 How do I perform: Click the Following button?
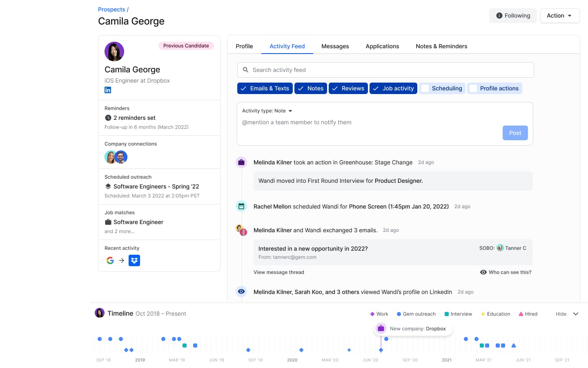(513, 16)
